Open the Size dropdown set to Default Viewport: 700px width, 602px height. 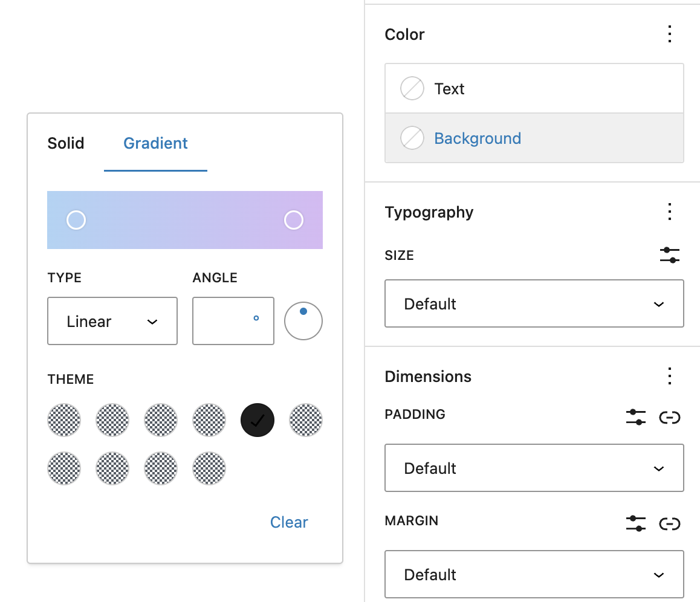[x=534, y=303]
